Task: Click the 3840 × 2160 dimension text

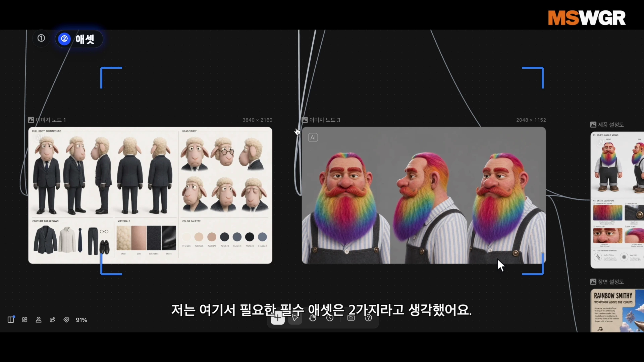Action: [257, 120]
